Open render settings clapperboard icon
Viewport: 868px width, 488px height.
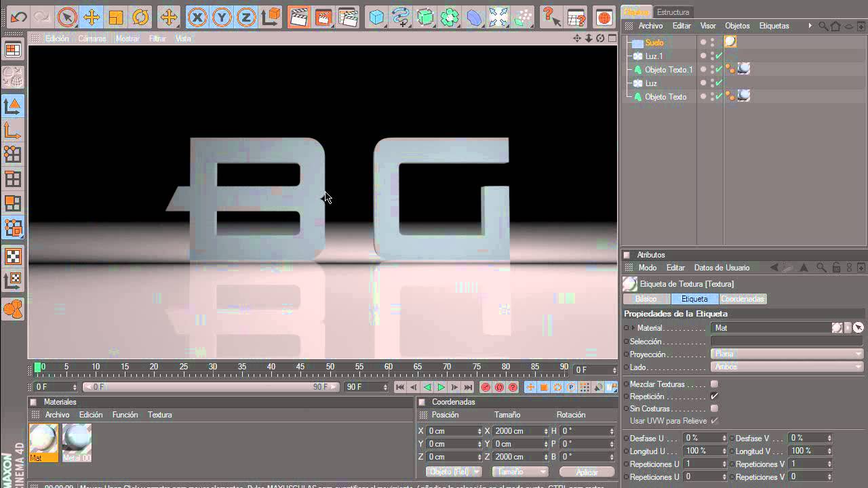(347, 17)
